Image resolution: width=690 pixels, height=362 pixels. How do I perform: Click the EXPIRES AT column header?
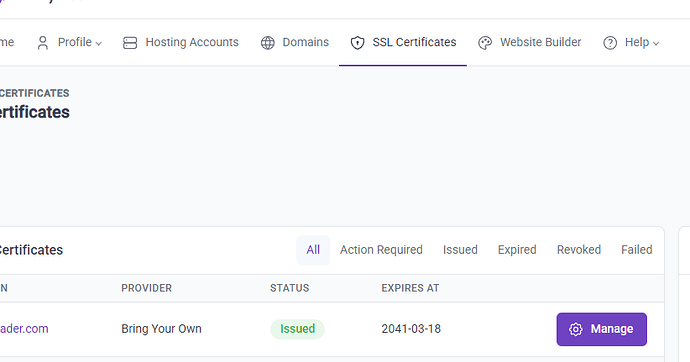click(x=410, y=288)
